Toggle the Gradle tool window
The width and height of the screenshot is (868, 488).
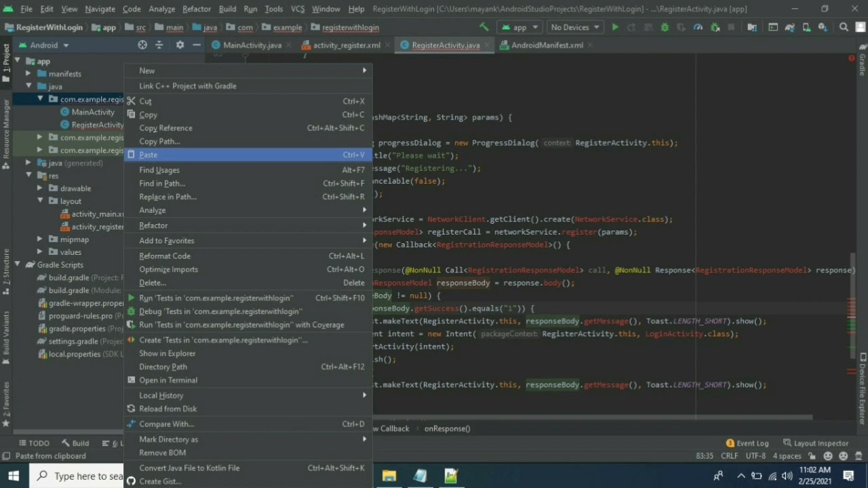[862, 59]
